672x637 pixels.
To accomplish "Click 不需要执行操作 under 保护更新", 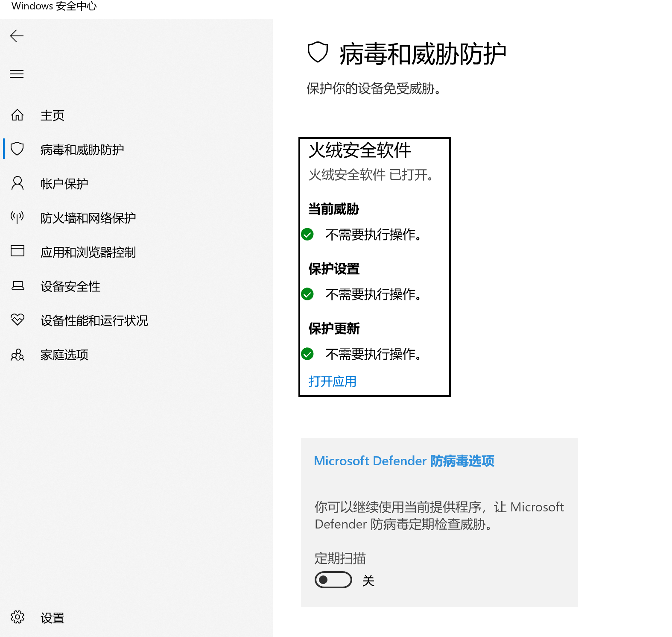I will coord(374,354).
